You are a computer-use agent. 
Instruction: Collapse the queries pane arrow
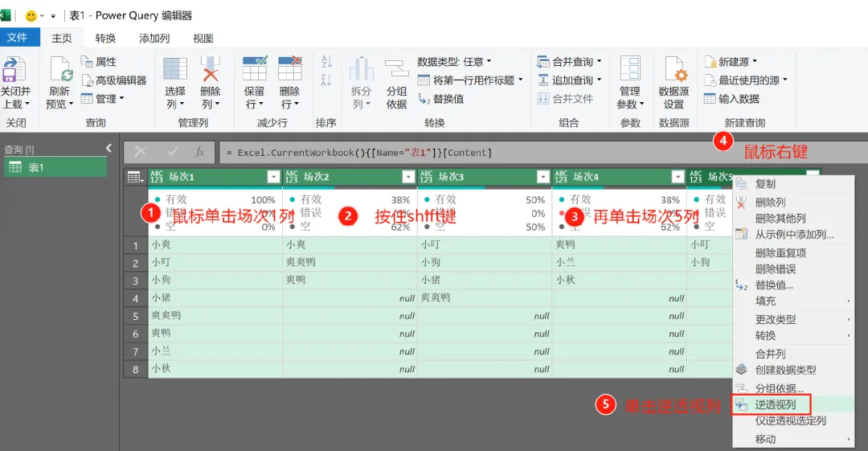(x=109, y=148)
